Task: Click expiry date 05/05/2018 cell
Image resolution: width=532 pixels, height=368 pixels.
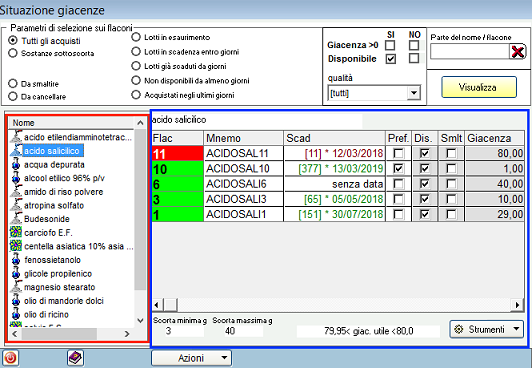Action: point(335,199)
